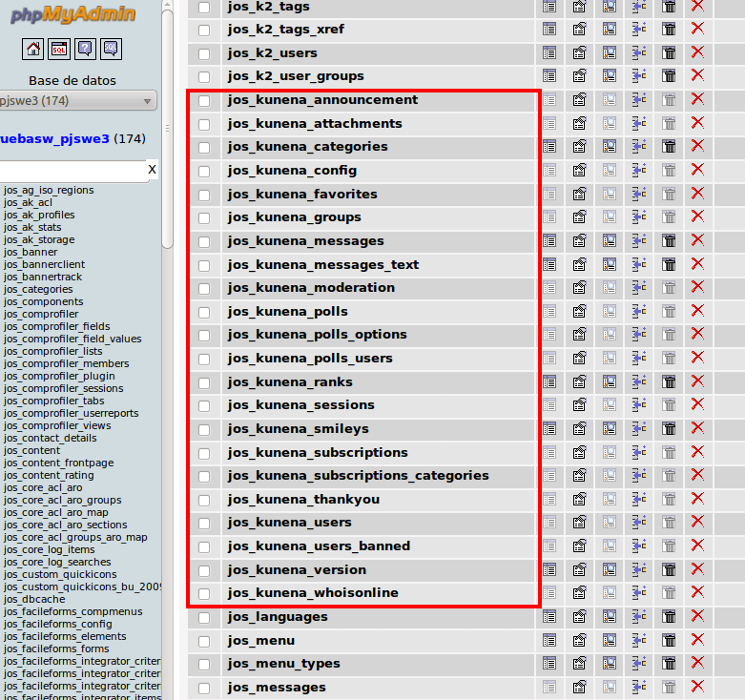Insert row into jos_kunena_favorites table
The image size is (745, 700).
[x=639, y=194]
